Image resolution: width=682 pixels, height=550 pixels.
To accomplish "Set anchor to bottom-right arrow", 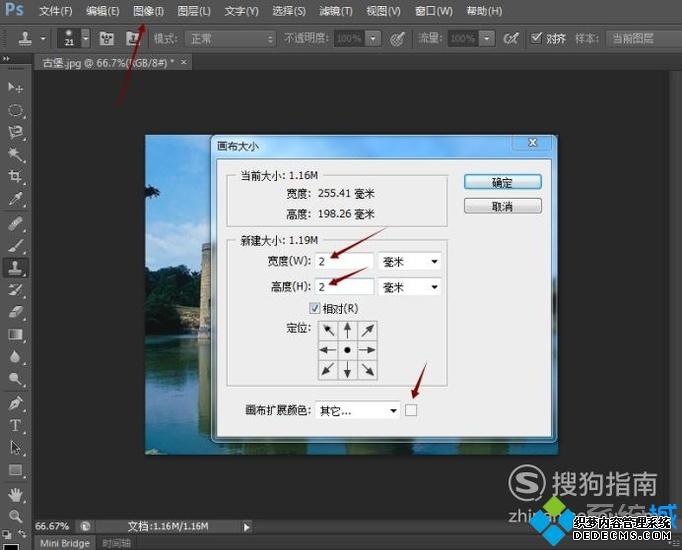I will (x=367, y=370).
